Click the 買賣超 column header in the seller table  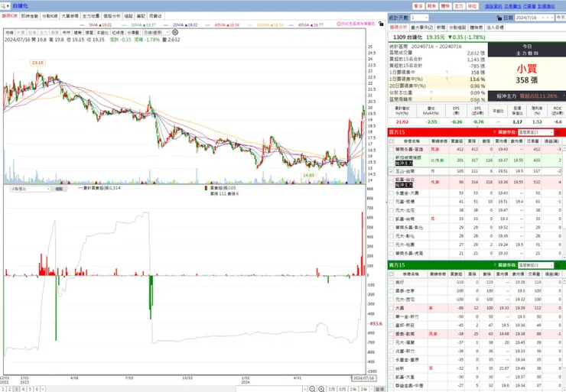tap(457, 274)
